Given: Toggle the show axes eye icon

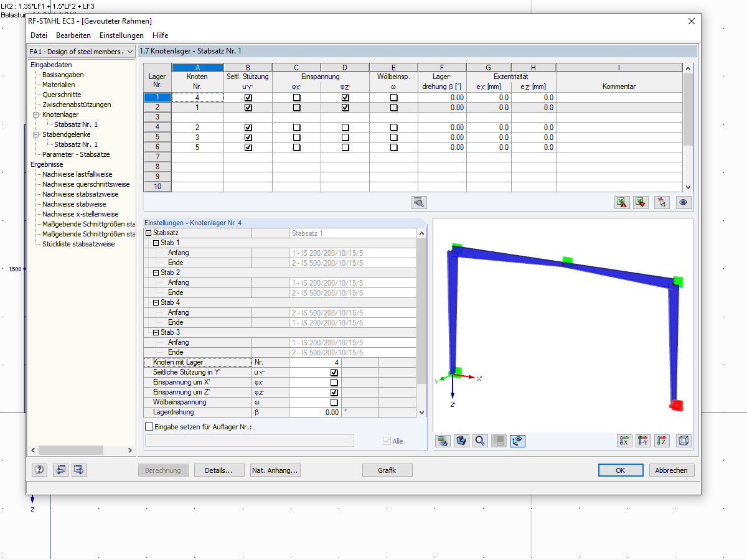Looking at the screenshot, I should [x=517, y=441].
